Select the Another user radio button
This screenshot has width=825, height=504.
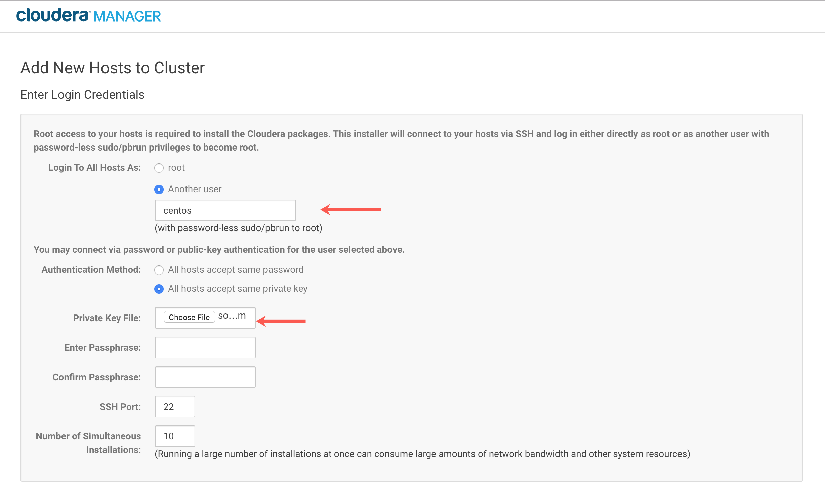pos(159,189)
